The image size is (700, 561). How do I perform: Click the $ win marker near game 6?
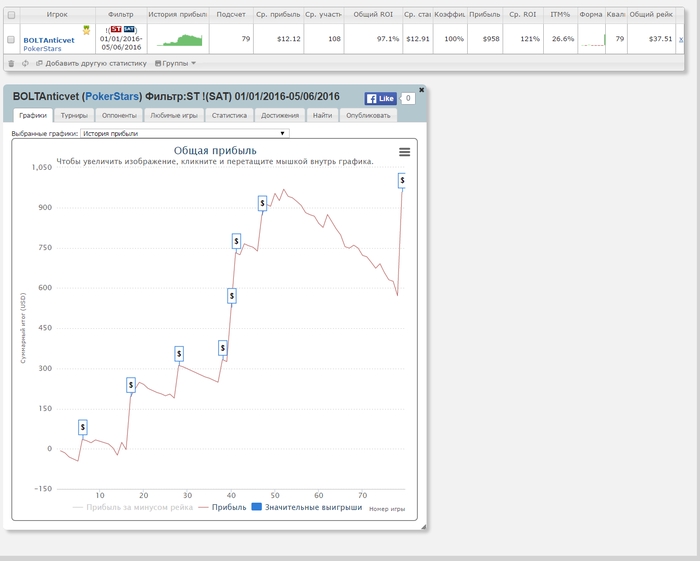point(83,428)
